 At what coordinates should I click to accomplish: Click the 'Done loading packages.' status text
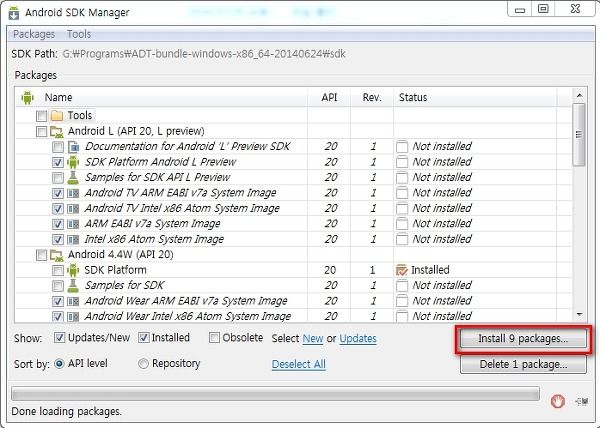pos(67,412)
